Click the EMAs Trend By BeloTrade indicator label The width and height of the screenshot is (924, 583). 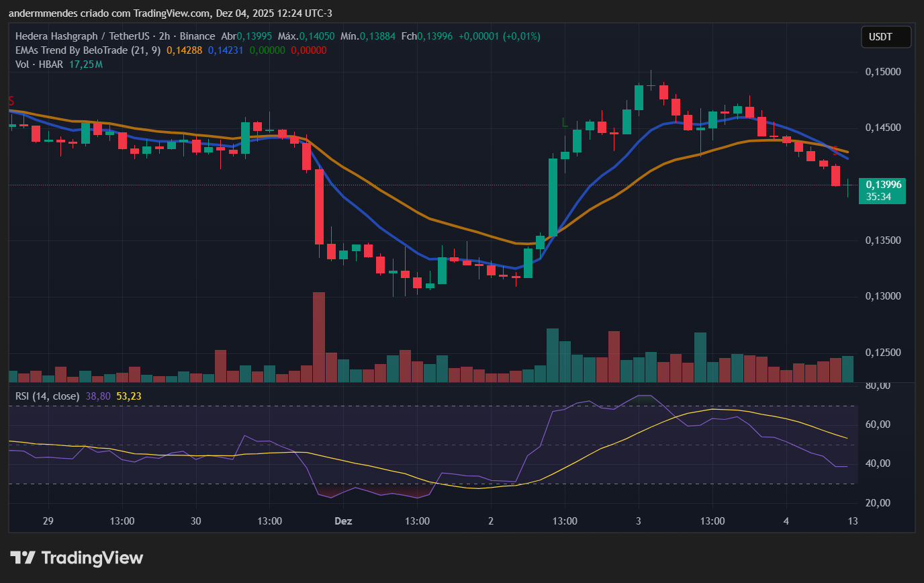71,50
